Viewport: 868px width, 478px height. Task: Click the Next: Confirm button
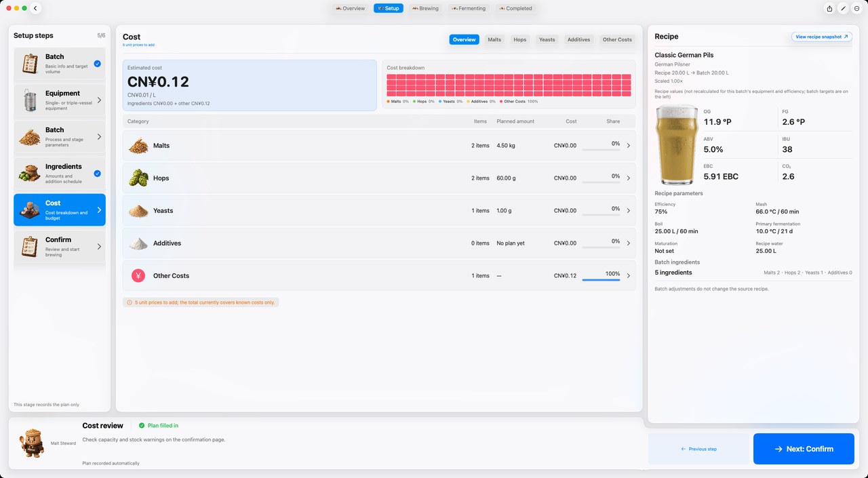(804, 449)
